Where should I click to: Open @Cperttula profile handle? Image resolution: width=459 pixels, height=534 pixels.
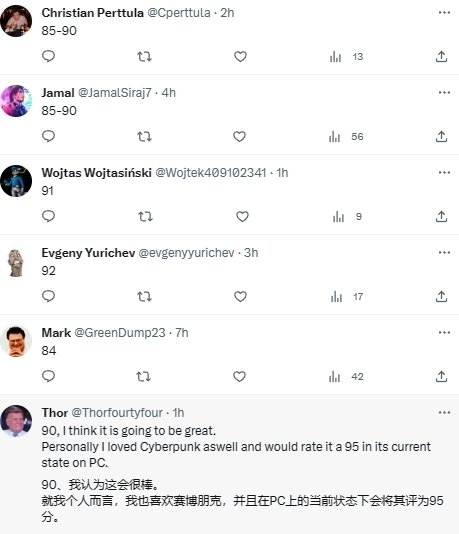tap(179, 13)
